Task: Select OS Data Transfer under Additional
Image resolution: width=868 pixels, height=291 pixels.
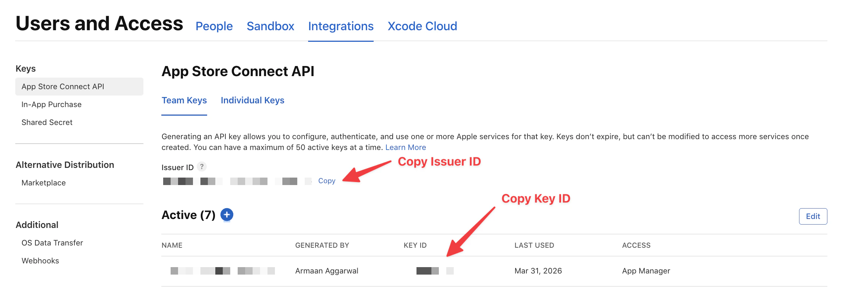Action: 52,242
